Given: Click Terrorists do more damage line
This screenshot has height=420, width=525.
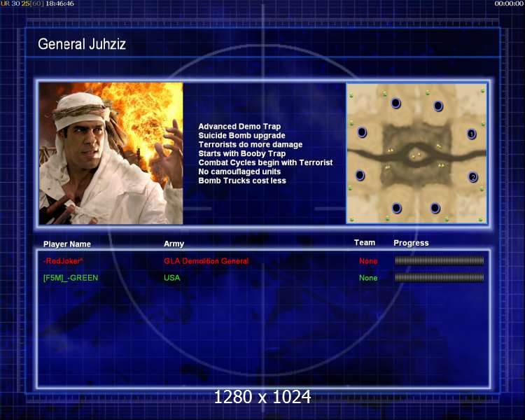Looking at the screenshot, I should (x=251, y=144).
